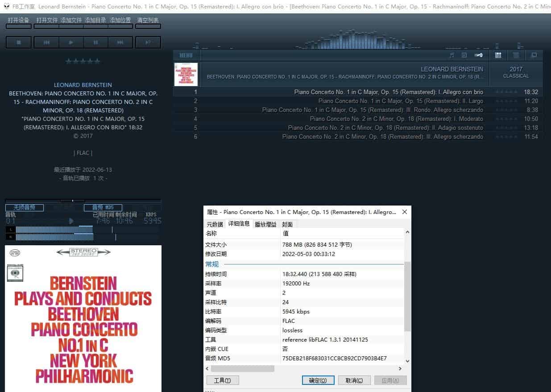Pause the current track
Viewport: 551px width, 392px height.
[x=95, y=42]
